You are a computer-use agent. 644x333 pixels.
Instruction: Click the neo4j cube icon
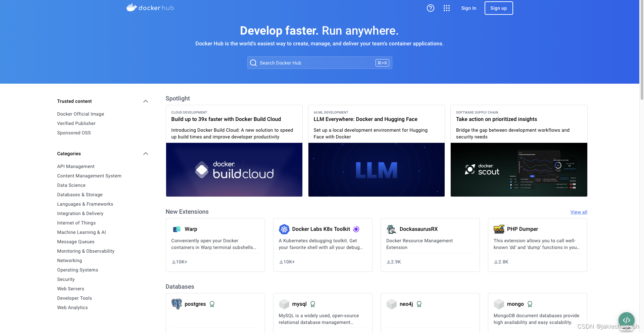point(392,304)
